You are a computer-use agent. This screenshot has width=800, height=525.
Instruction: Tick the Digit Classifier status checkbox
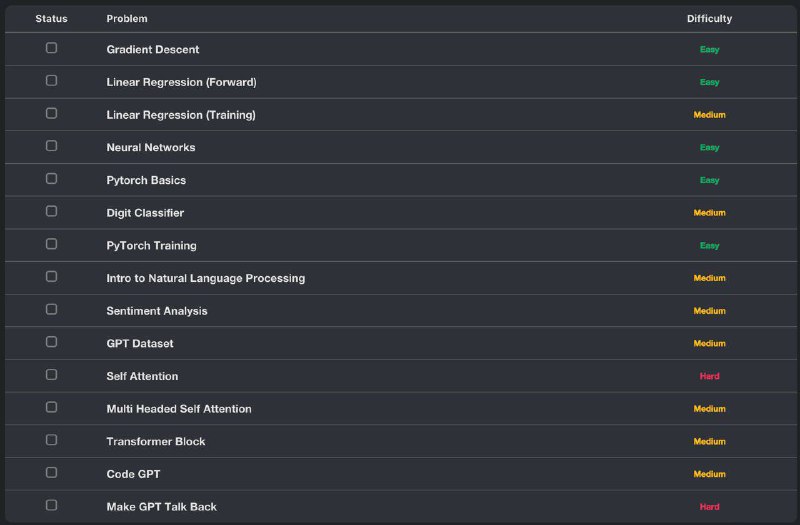point(51,211)
